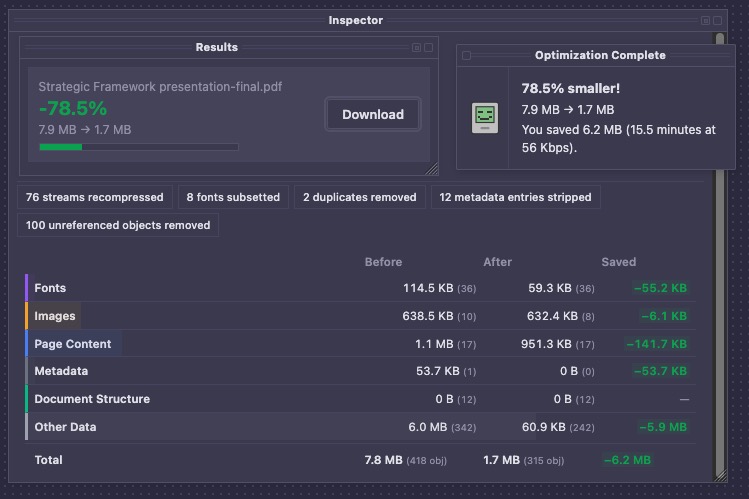The width and height of the screenshot is (749, 499).
Task: Click the Total after value 1.7 MB (315 obj)
Action: 524,460
